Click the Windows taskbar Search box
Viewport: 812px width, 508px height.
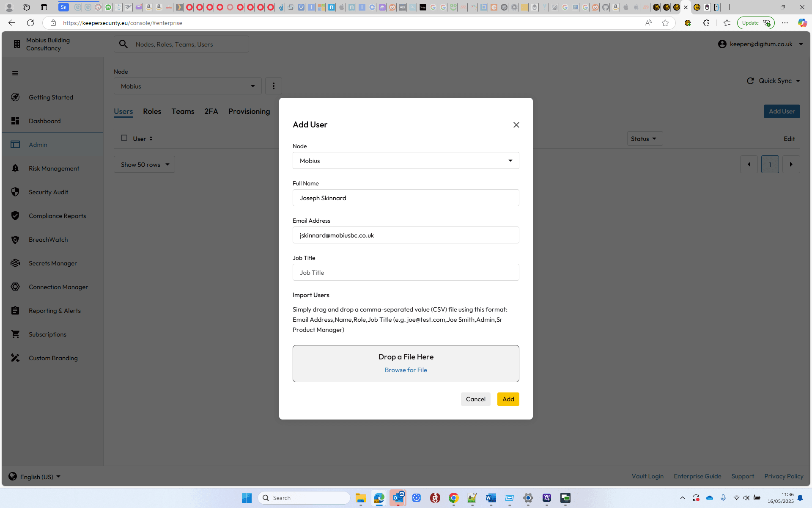pyautogui.click(x=304, y=498)
